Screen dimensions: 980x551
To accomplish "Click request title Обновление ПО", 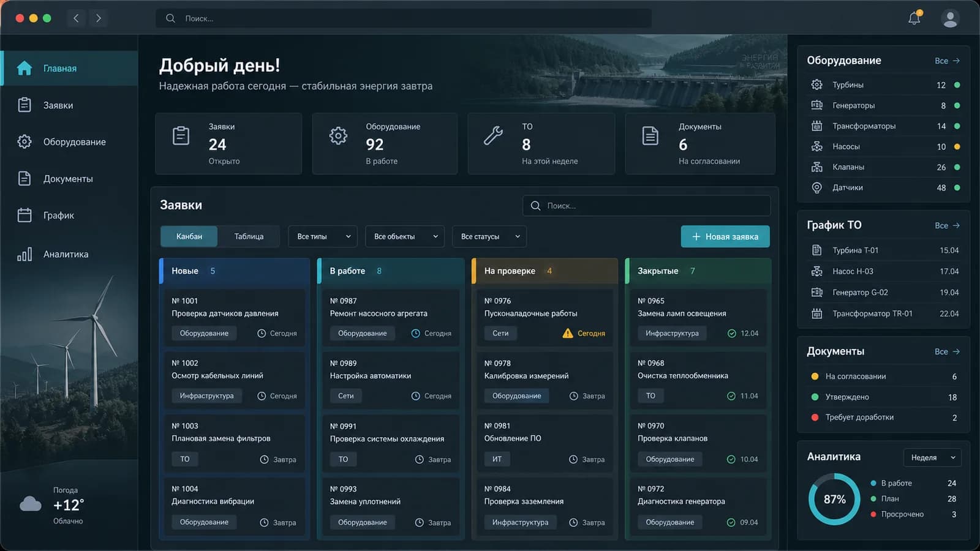I will [x=513, y=438].
